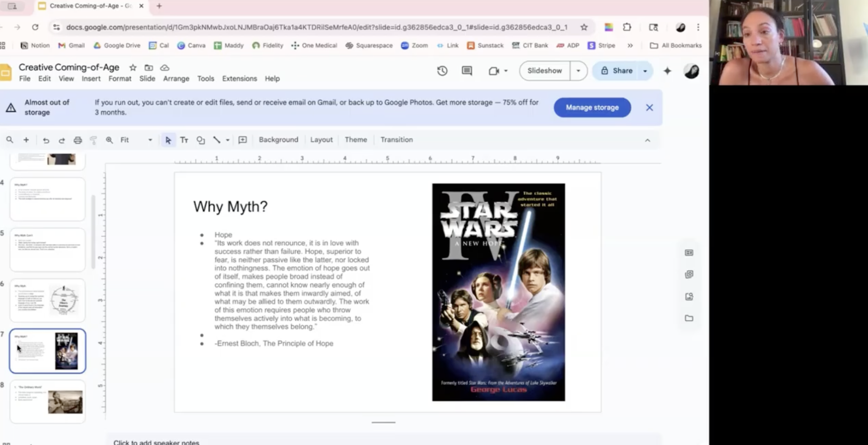Open the Slideshow options dropdown arrow

point(578,71)
